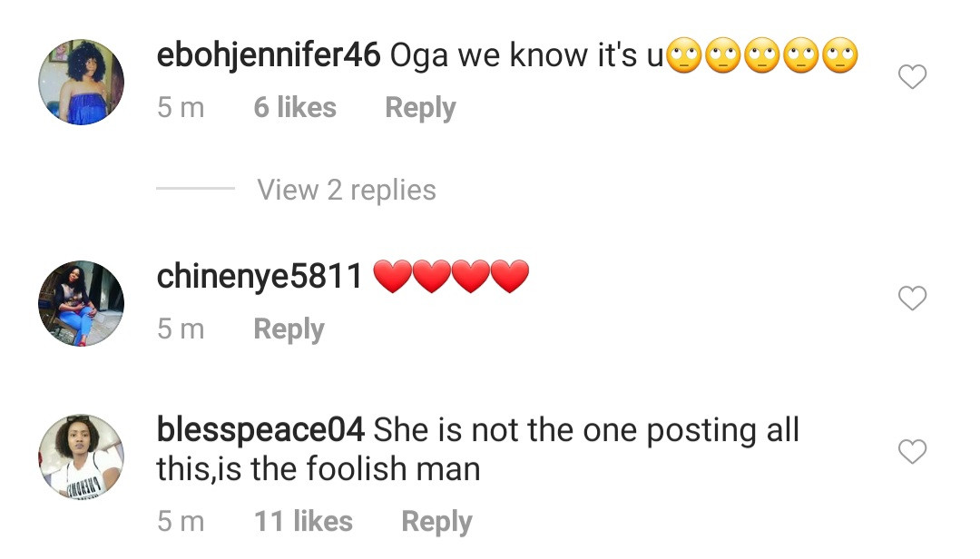
Task: Click the 5 m timestamp under ebohjennifer46
Action: (181, 108)
